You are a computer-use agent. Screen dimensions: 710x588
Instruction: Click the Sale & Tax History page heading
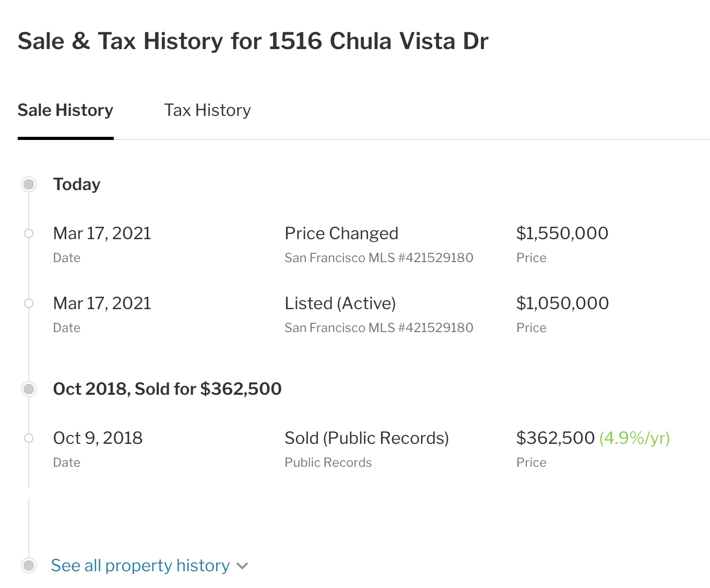pos(253,41)
